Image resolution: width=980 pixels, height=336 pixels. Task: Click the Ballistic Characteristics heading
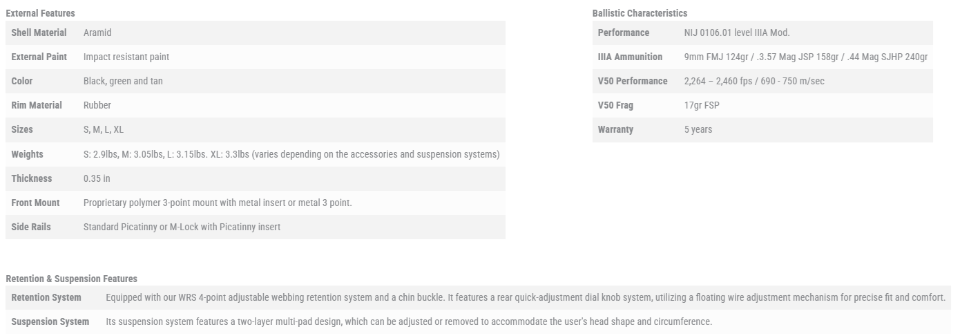tap(640, 13)
